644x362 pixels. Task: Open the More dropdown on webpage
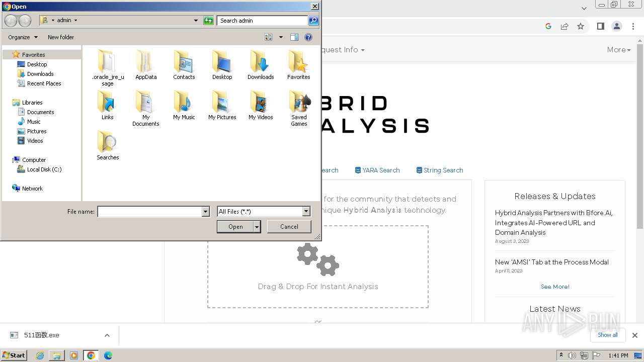619,50
